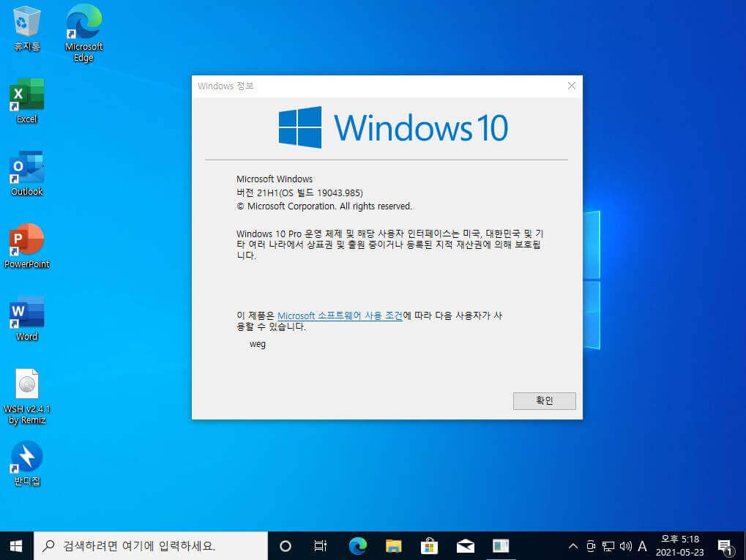The image size is (746, 560).
Task: Select the Word desktop shortcut
Action: (x=26, y=318)
